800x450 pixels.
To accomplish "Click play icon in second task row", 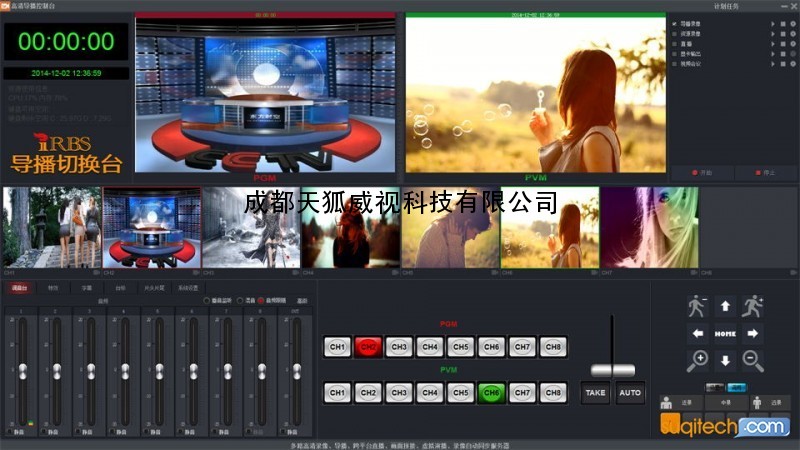I will 772,34.
